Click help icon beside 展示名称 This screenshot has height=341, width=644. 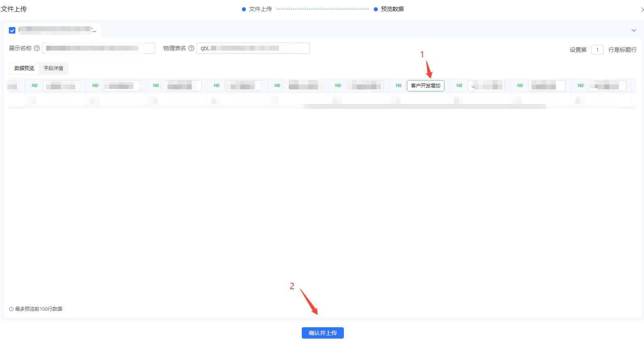coord(37,48)
